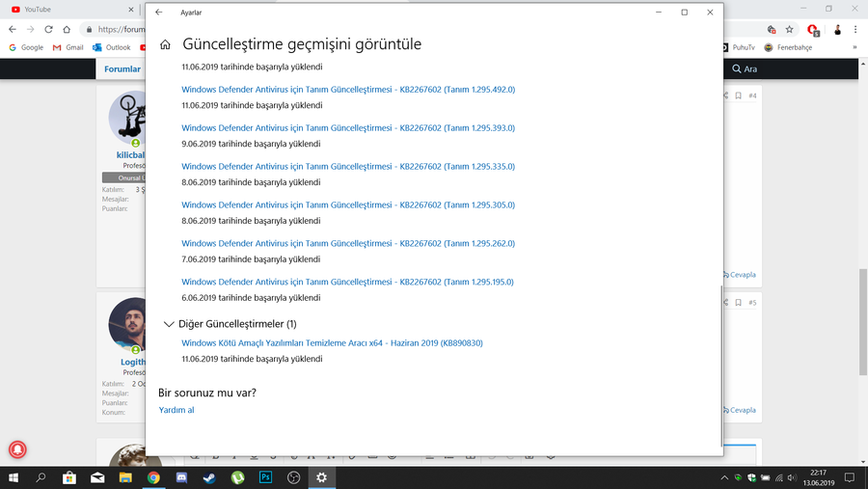The height and width of the screenshot is (489, 868).
Task: Bookmark forum post #4
Action: click(x=738, y=95)
